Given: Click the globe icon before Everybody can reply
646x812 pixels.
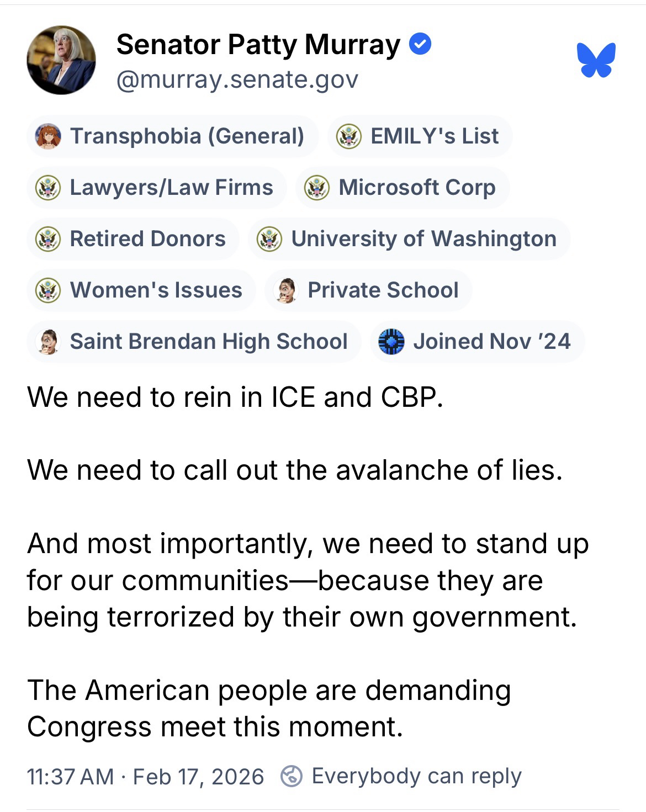Looking at the screenshot, I should coord(292,776).
